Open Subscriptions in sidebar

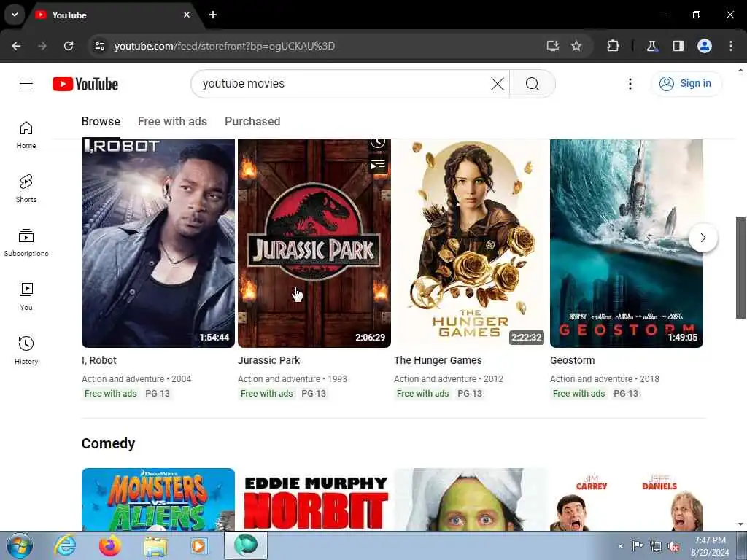tap(26, 242)
